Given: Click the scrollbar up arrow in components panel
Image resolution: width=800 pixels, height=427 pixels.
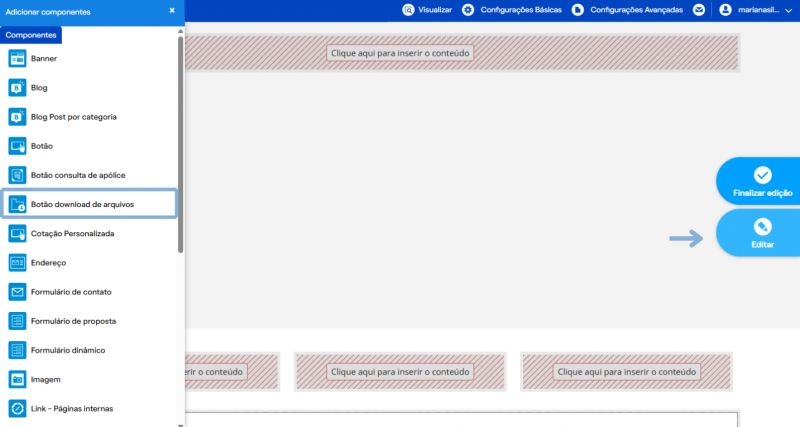Looking at the screenshot, I should tap(181, 32).
